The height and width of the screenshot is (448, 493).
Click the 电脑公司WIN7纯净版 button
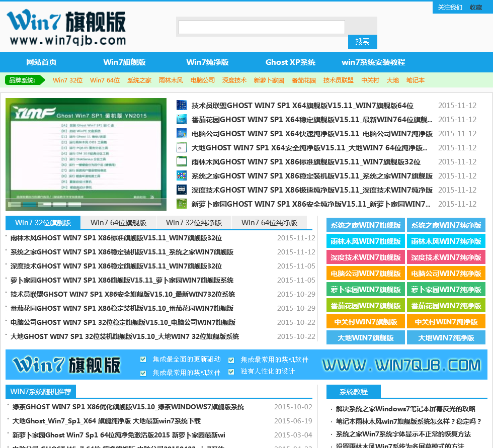click(x=446, y=274)
